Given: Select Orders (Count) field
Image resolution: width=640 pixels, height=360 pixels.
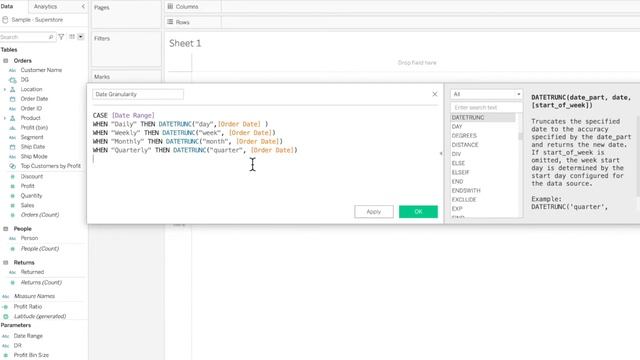Looking at the screenshot, I should tap(40, 215).
